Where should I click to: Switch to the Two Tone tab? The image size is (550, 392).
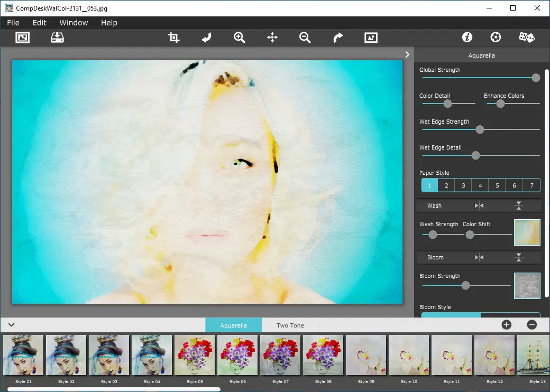tap(290, 325)
